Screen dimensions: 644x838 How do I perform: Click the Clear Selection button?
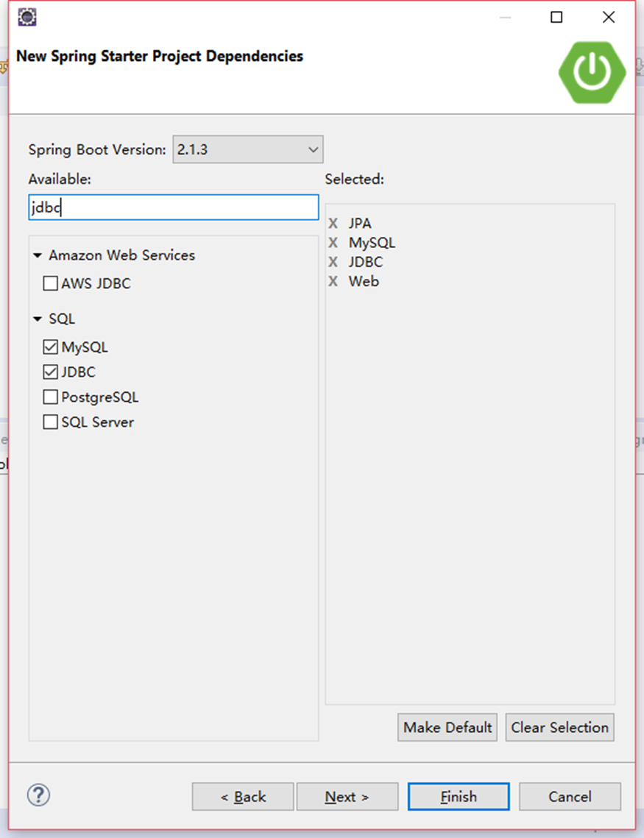(559, 728)
